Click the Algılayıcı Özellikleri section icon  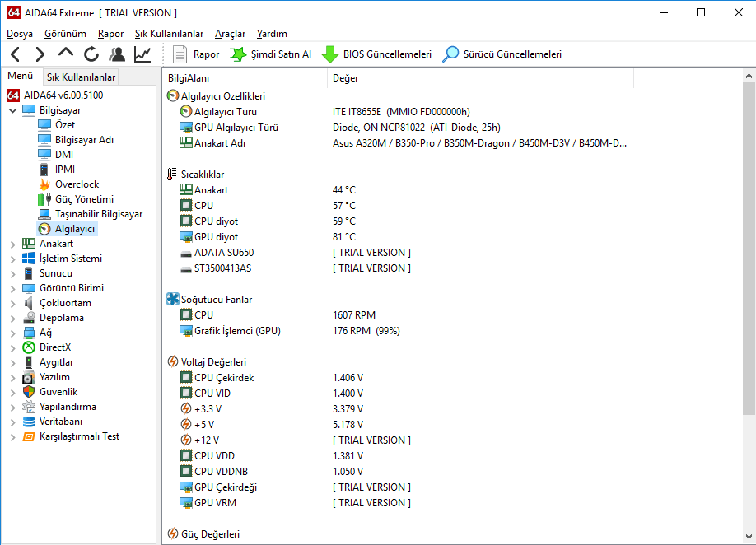[173, 95]
